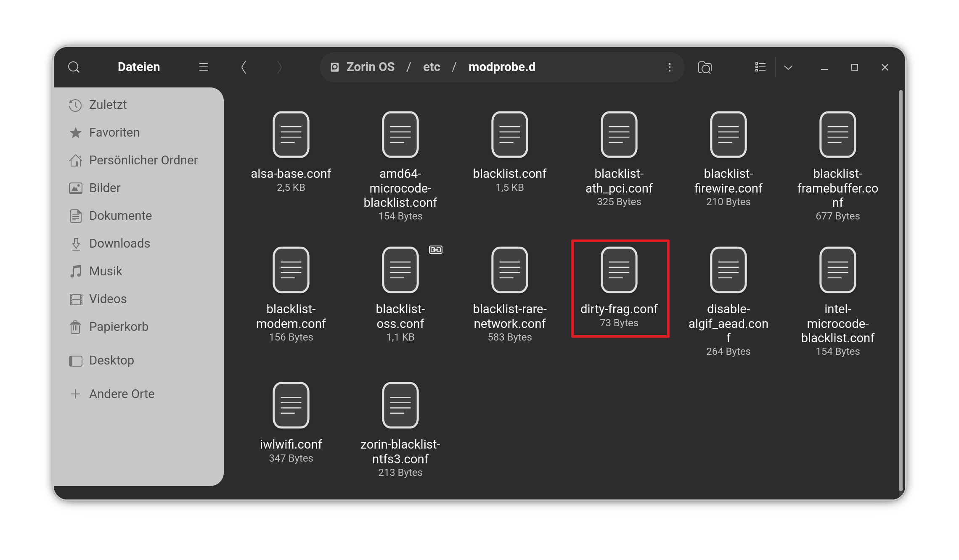Open the Dateien hamburger menu
The height and width of the screenshot is (560, 959).
click(204, 67)
